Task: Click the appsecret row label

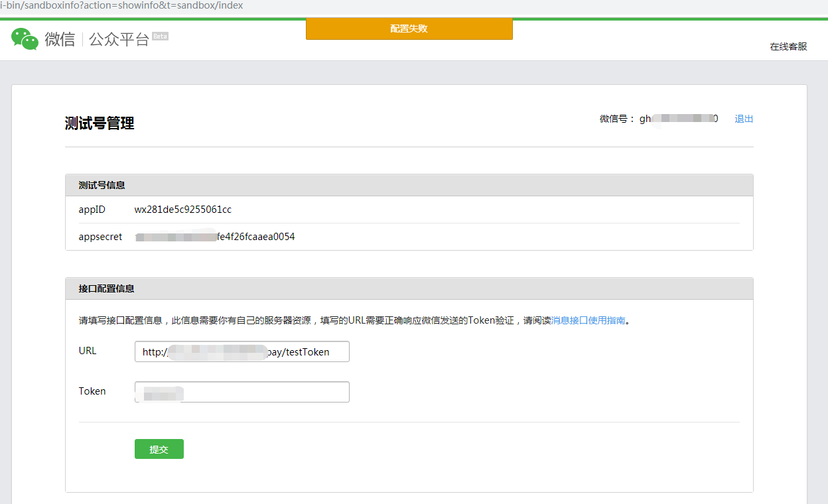Action: (x=100, y=237)
